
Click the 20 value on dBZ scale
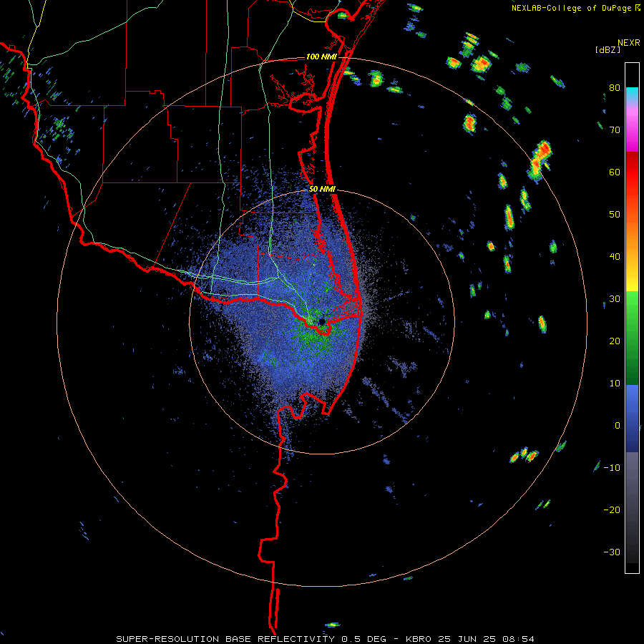(x=615, y=341)
